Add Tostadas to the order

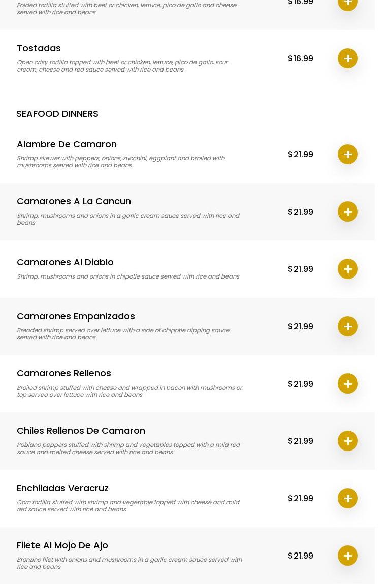pos(348,58)
